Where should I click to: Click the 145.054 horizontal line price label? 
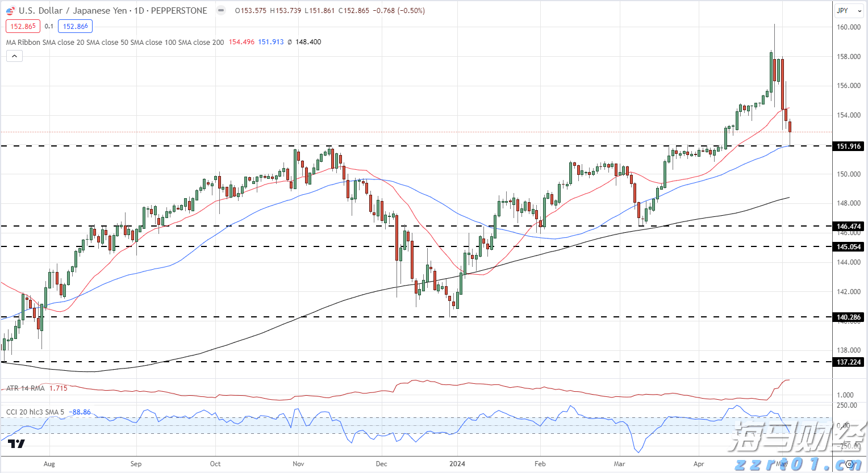[x=849, y=247]
